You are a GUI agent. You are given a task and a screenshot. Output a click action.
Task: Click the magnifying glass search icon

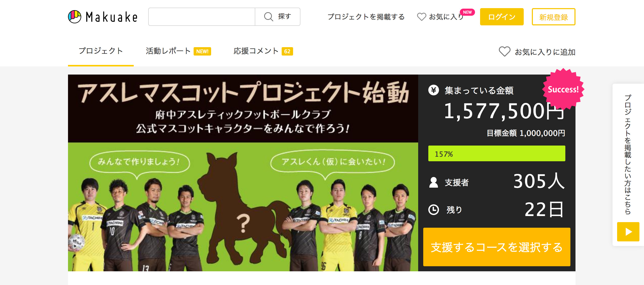click(x=268, y=17)
